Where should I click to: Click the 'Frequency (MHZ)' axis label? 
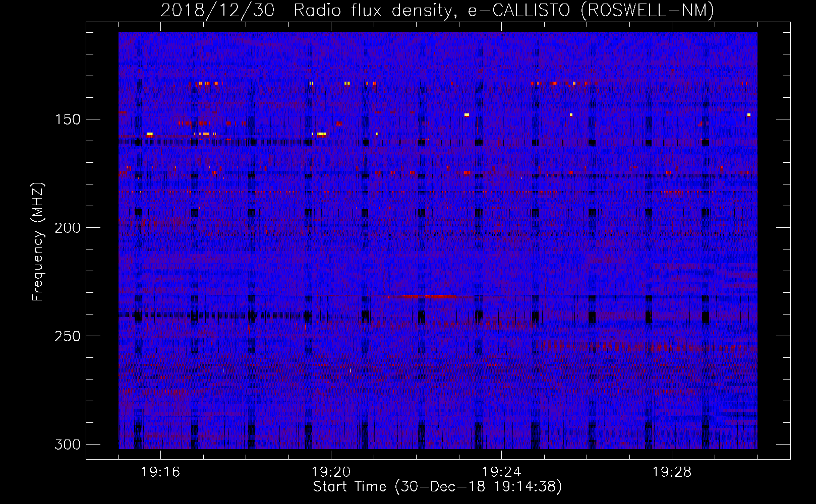38,241
